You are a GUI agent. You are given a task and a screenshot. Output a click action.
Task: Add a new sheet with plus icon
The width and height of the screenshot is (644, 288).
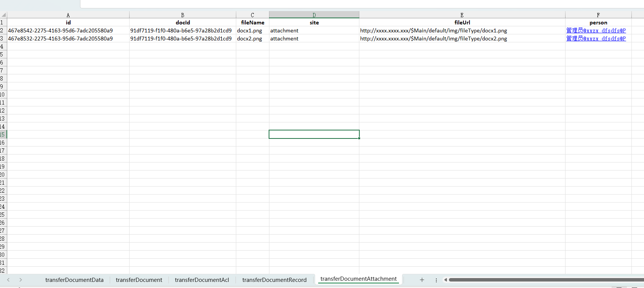[422, 280]
